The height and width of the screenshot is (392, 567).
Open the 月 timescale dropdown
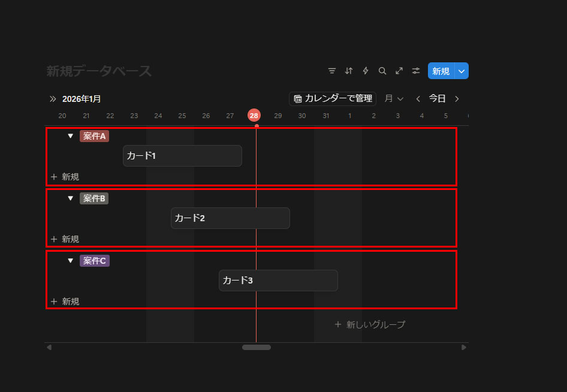(x=394, y=99)
